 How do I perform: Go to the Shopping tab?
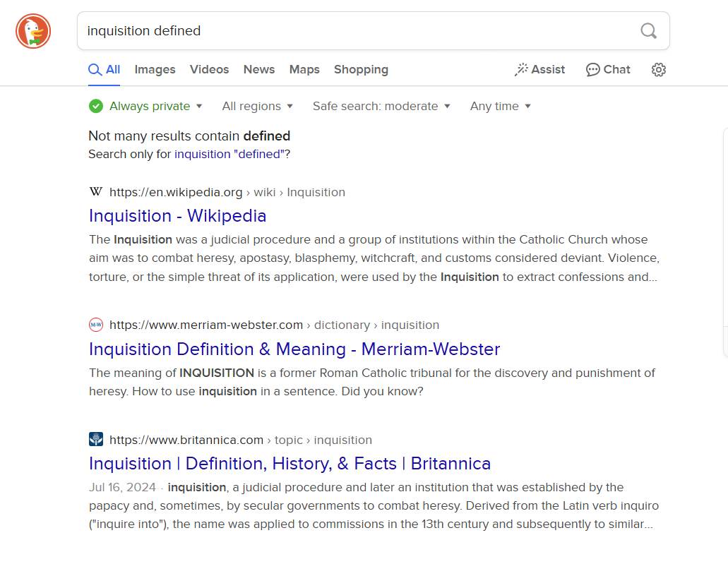(x=362, y=70)
